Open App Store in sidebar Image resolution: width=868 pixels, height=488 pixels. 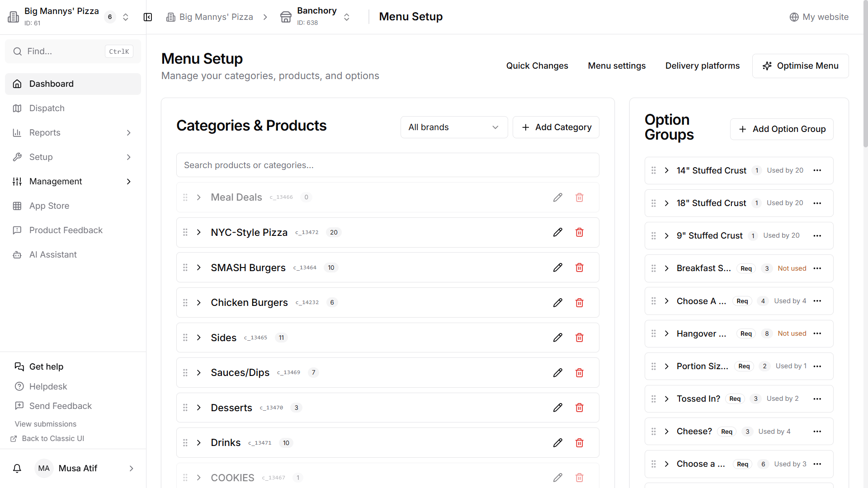(73, 206)
